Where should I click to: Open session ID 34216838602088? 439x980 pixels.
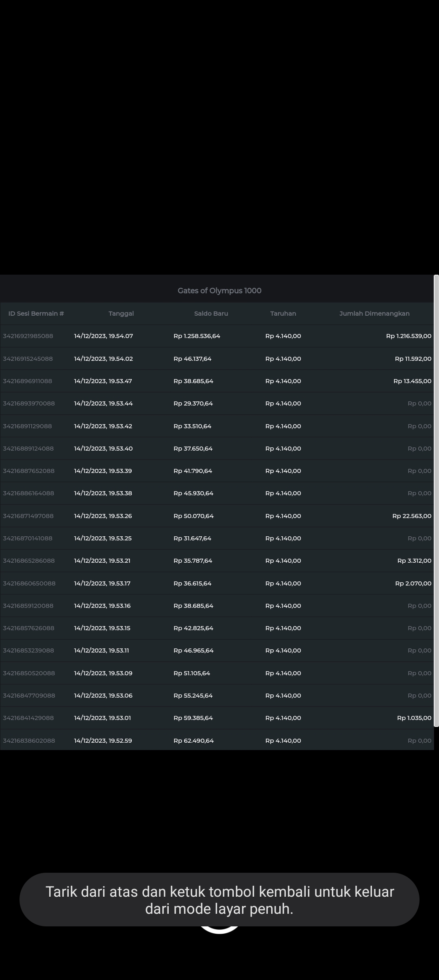(29, 741)
